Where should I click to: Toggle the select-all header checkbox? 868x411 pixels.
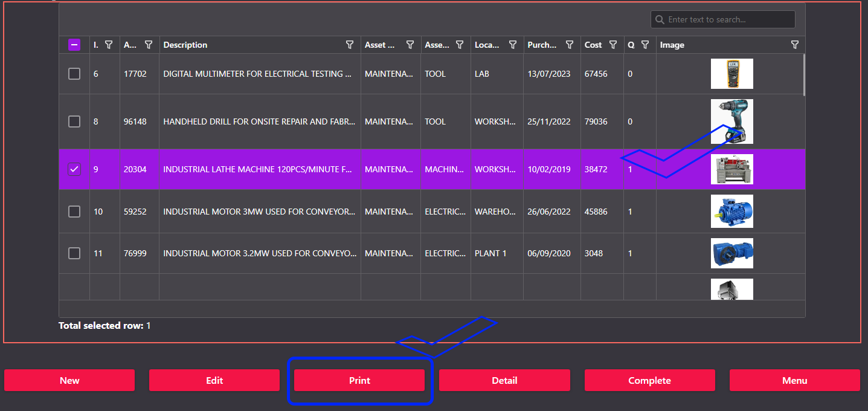coord(74,45)
